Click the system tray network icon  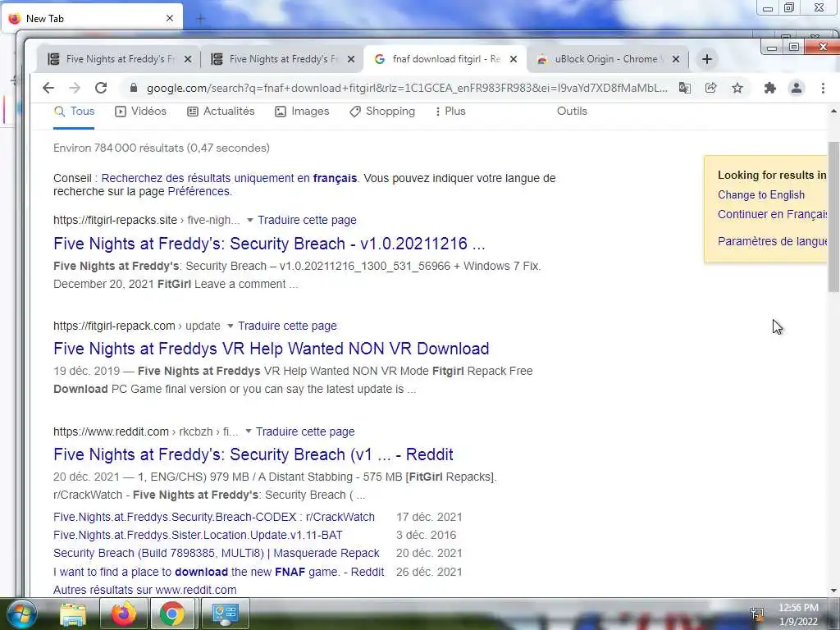pos(757,614)
